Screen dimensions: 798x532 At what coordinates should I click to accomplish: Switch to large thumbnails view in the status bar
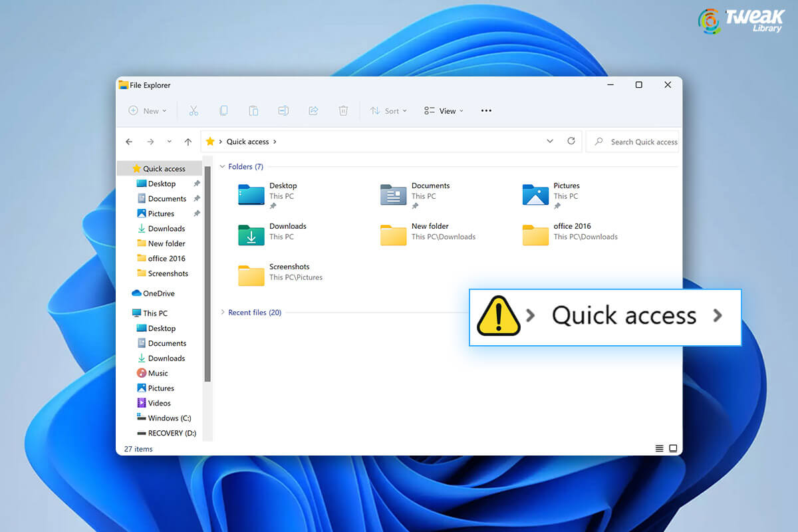click(x=672, y=448)
